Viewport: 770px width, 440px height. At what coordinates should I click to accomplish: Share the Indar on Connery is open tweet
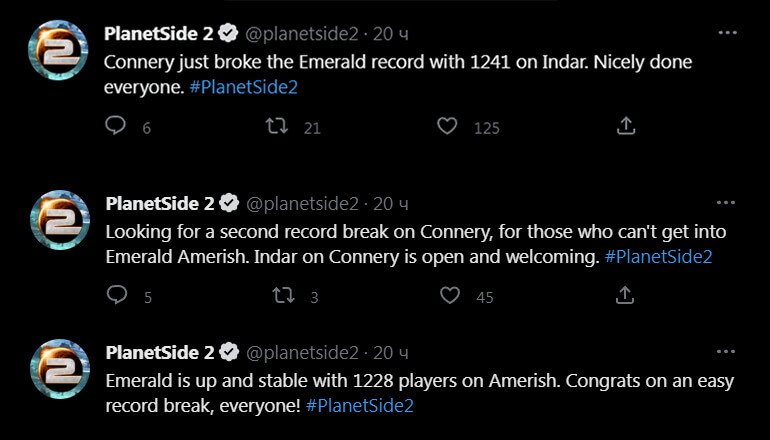(x=625, y=295)
